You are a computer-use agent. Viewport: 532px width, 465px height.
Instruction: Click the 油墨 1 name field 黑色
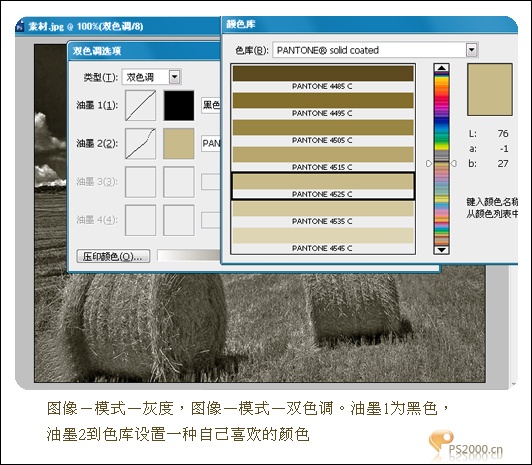pyautogui.click(x=211, y=105)
